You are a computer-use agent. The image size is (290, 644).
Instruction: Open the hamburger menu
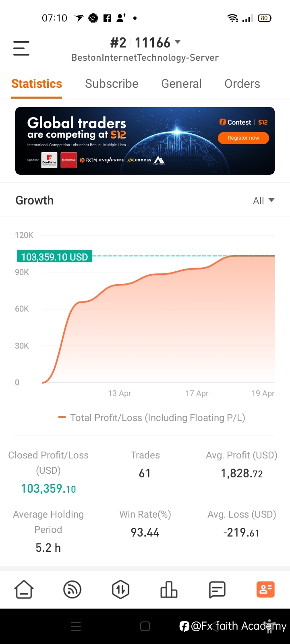tap(21, 48)
